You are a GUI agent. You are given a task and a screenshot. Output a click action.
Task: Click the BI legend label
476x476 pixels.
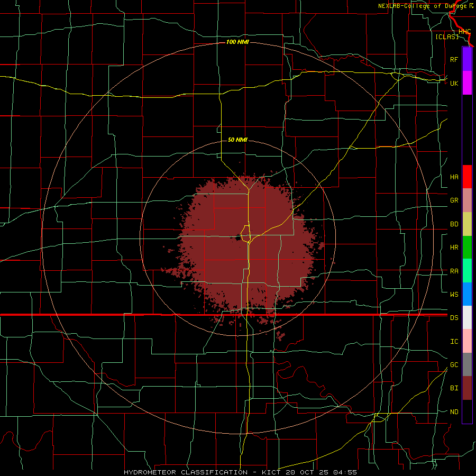tap(454, 388)
